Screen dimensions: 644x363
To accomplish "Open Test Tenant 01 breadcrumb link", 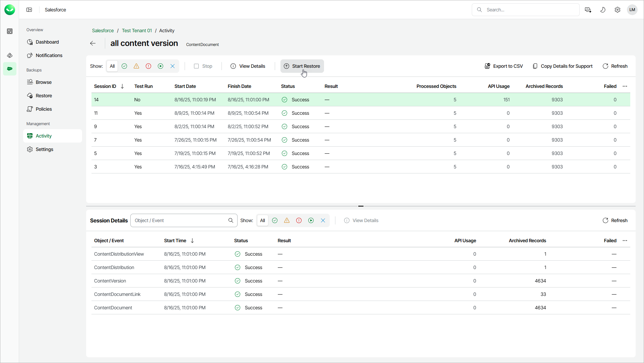I will [x=137, y=31].
